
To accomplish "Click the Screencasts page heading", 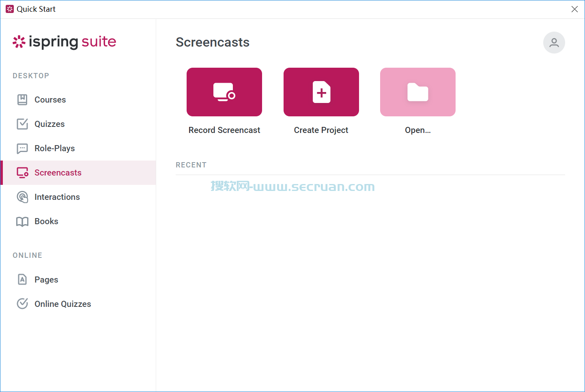I will [213, 42].
